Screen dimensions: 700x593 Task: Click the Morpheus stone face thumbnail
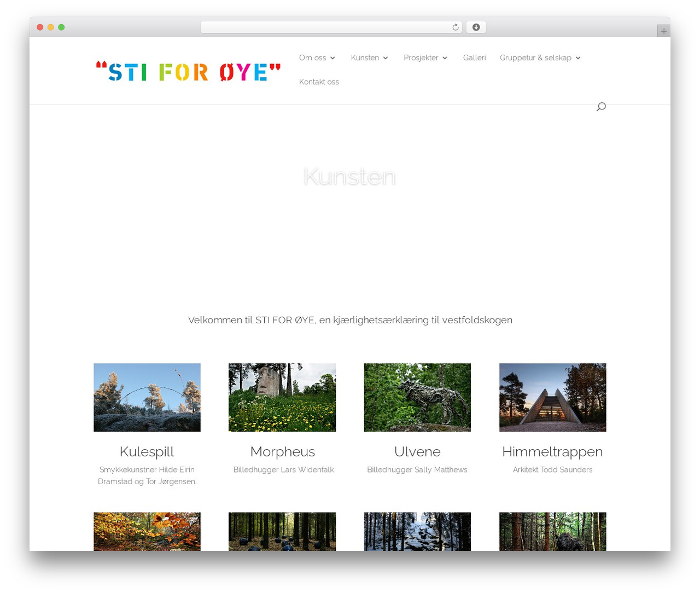click(282, 397)
